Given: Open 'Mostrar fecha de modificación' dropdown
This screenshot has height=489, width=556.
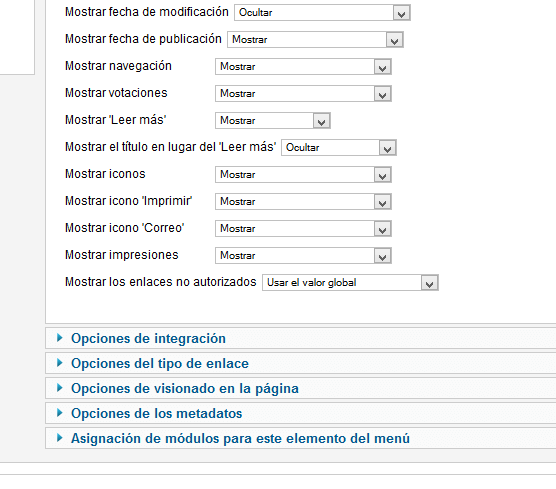Looking at the screenshot, I should tap(322, 13).
